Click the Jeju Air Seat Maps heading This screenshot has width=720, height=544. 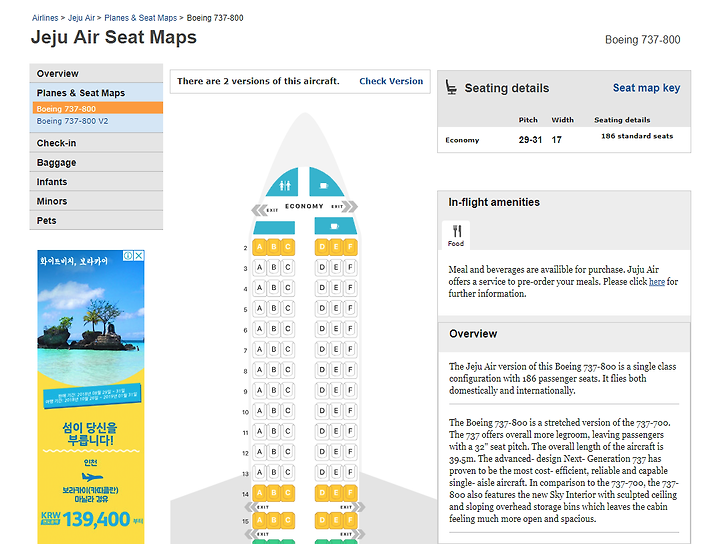coord(114,37)
